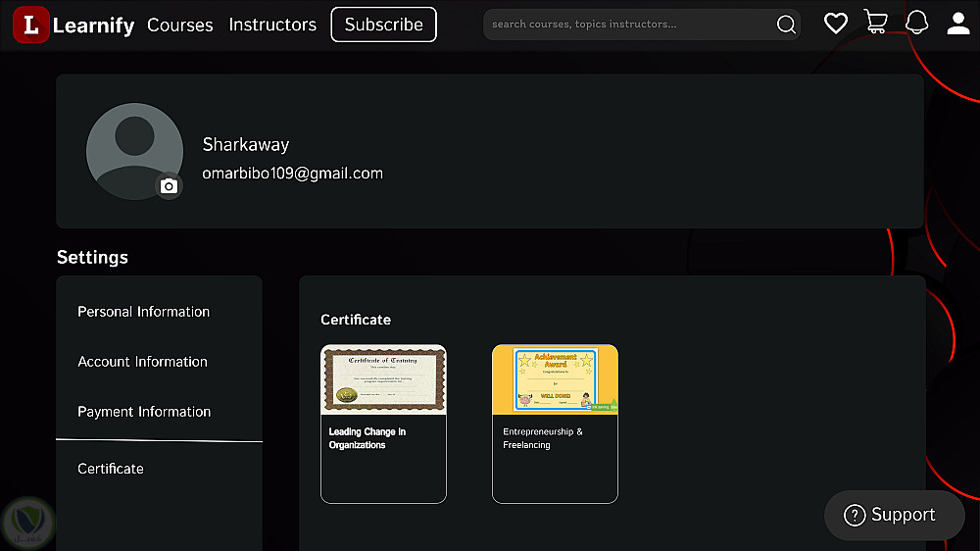Click the Support question mark icon
Viewport: 980px width, 551px height.
pos(855,516)
